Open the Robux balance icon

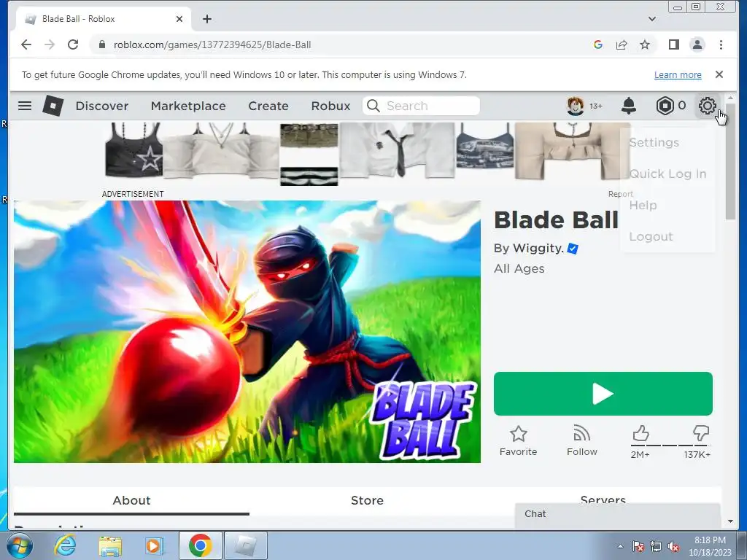click(665, 106)
